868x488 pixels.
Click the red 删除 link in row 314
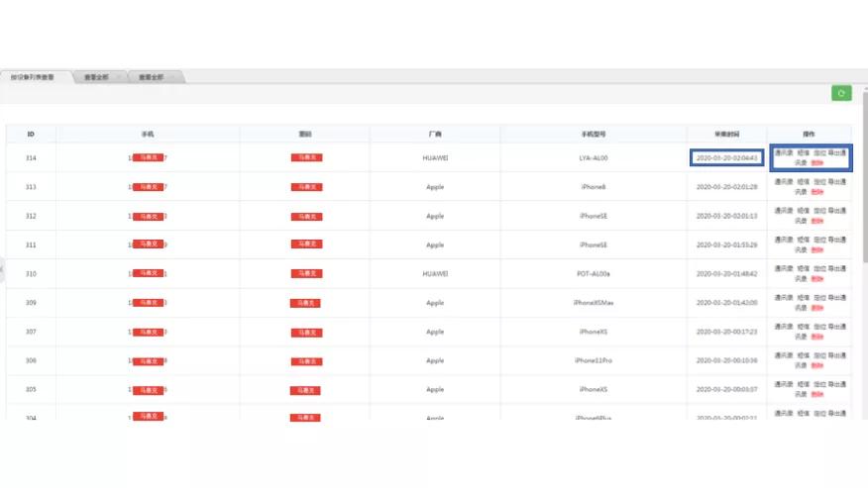[817, 163]
